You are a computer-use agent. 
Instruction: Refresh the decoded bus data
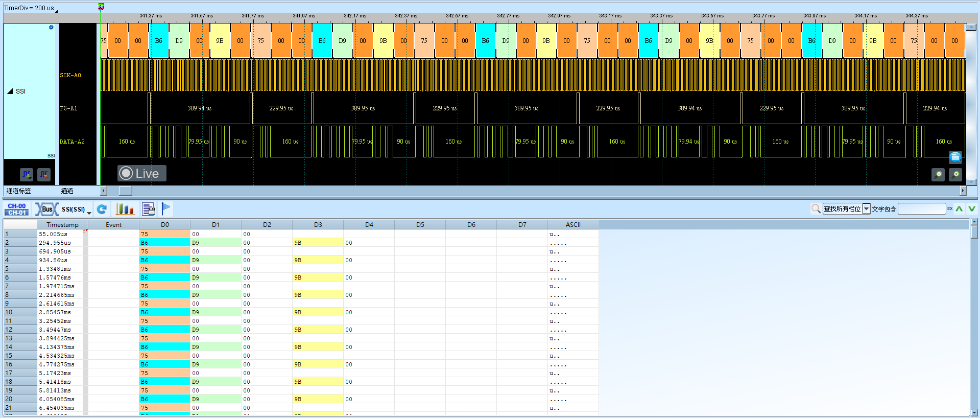(102, 209)
